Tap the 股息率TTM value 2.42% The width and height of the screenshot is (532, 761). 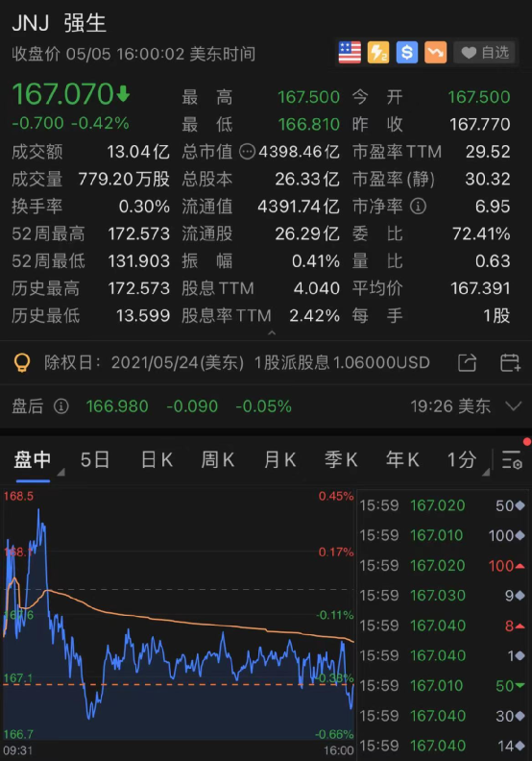314,316
